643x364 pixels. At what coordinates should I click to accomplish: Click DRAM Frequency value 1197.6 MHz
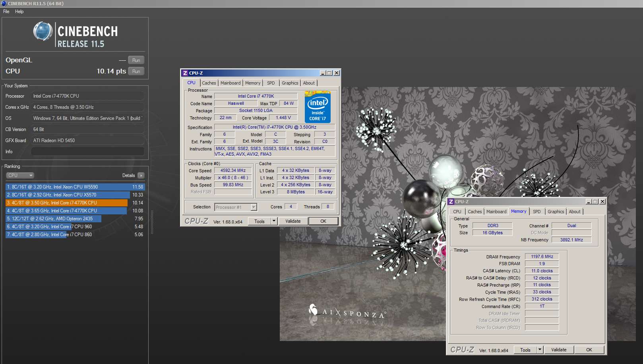[x=542, y=257]
